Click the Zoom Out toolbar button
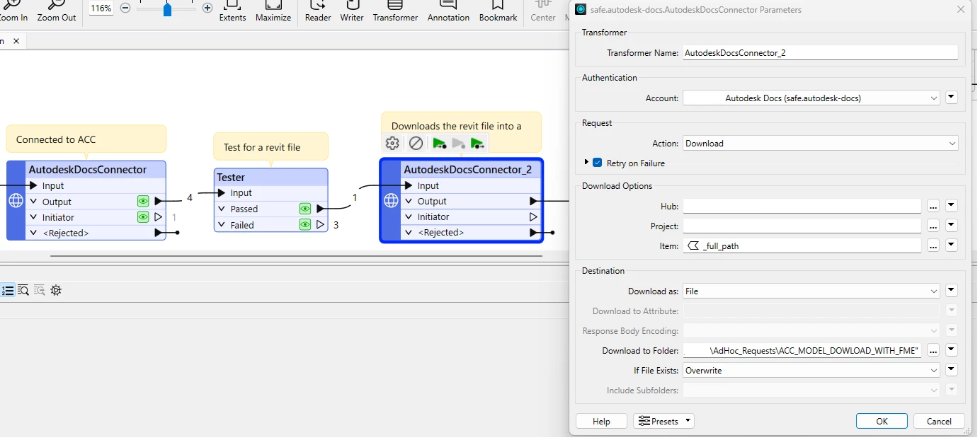The height and width of the screenshot is (440, 980). (x=56, y=11)
